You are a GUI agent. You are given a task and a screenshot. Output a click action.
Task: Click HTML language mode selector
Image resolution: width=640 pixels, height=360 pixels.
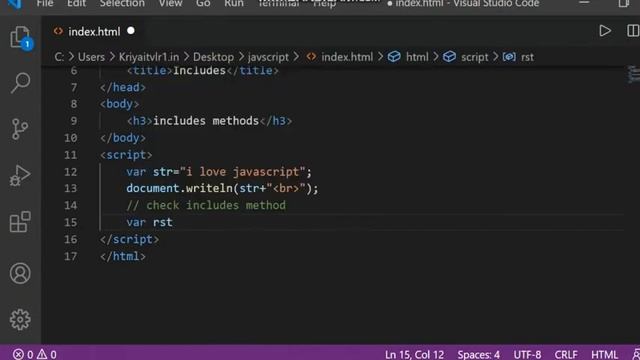(604, 354)
